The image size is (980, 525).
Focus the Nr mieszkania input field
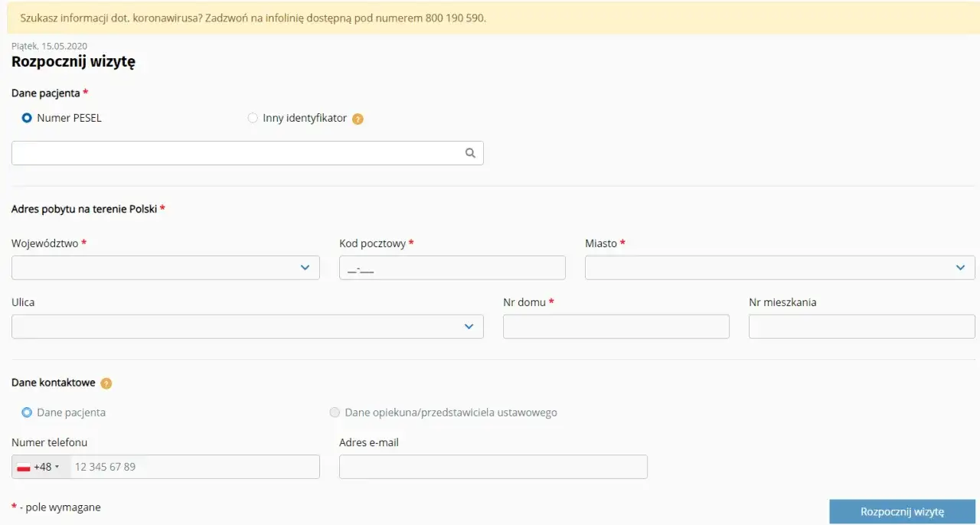[861, 327]
